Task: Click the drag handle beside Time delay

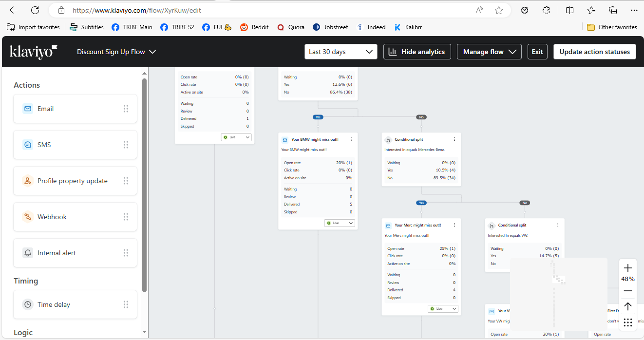Action: coord(126,304)
